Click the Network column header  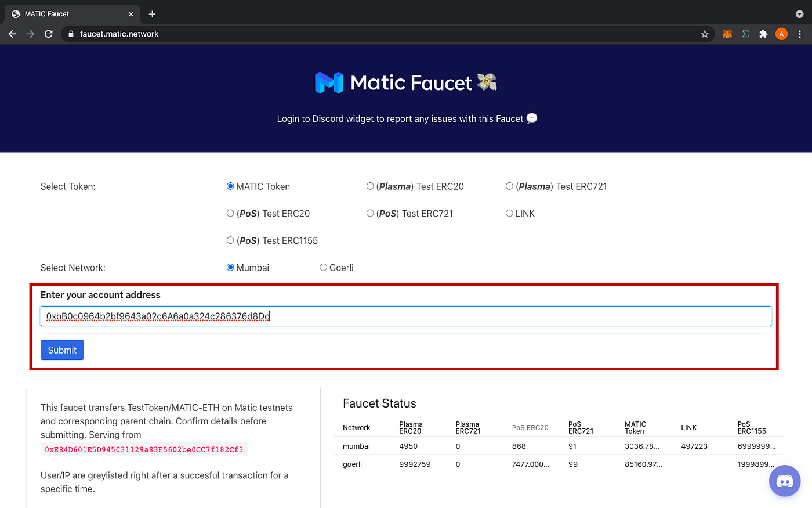coord(356,428)
